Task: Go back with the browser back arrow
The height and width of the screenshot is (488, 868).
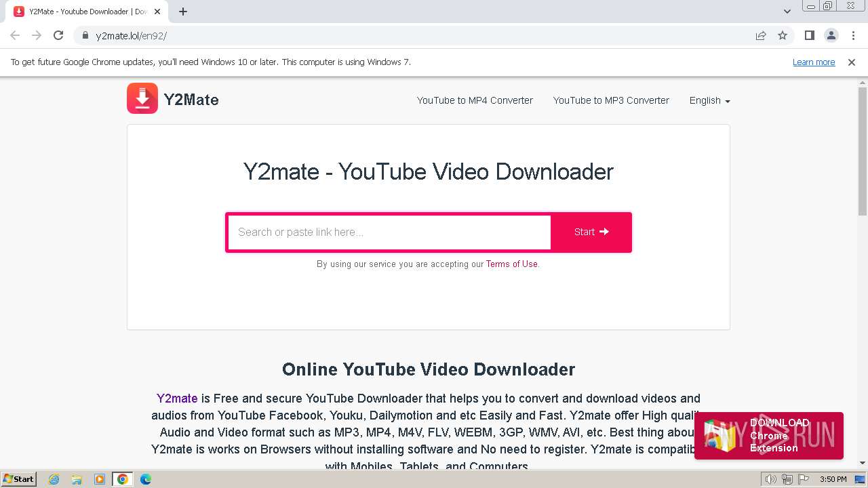Action: pyautogui.click(x=15, y=35)
